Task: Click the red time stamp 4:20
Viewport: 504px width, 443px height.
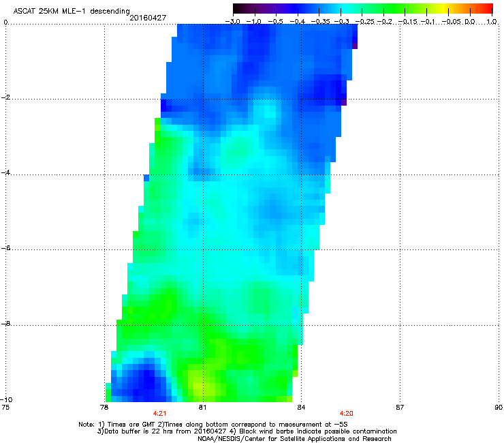Action: [346, 414]
